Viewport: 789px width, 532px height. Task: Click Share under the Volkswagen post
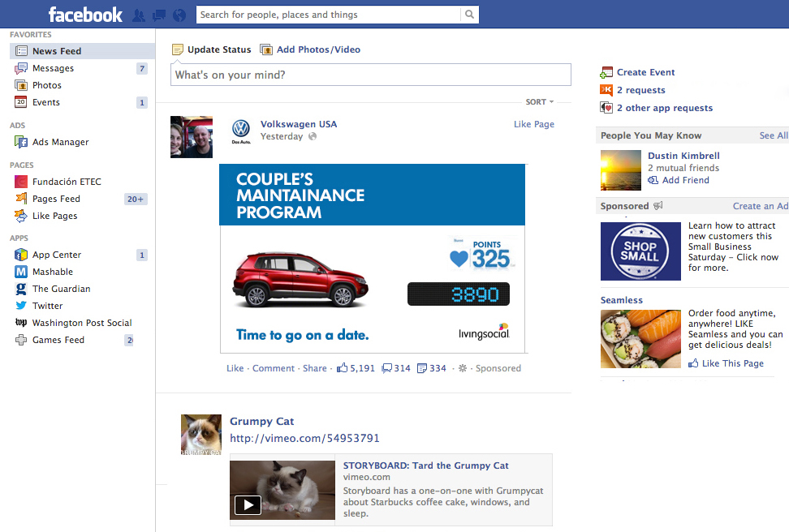click(314, 368)
